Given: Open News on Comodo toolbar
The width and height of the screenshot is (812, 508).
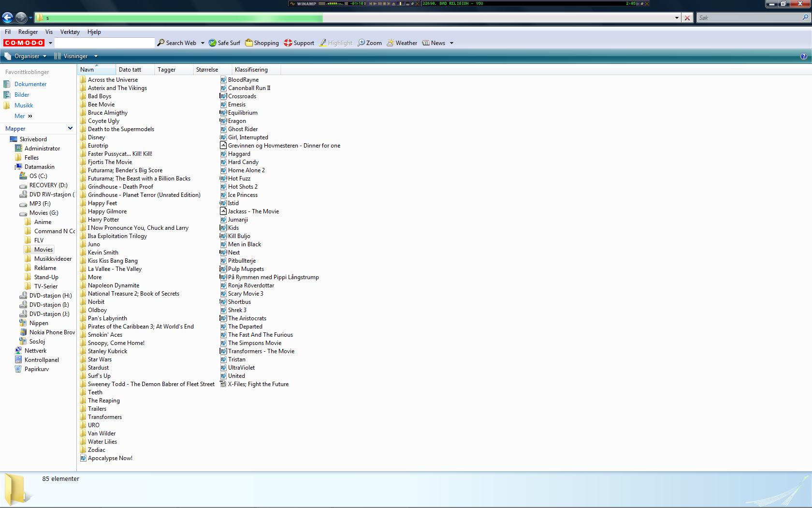Looking at the screenshot, I should pos(434,43).
